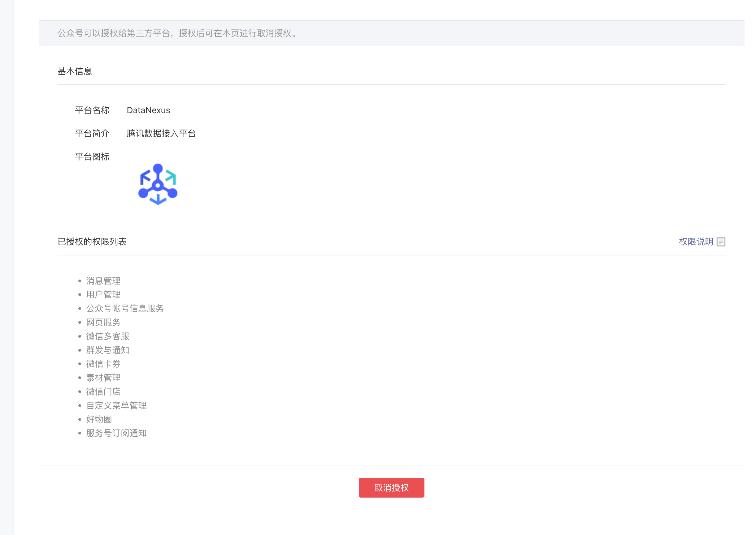
Task: Select the 服务号订阅通知 permission entry
Action: [116, 433]
